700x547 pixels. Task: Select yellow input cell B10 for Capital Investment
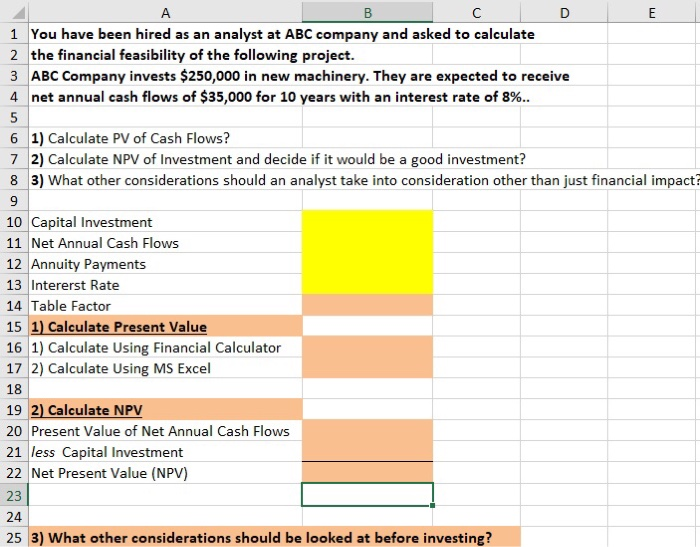point(367,222)
